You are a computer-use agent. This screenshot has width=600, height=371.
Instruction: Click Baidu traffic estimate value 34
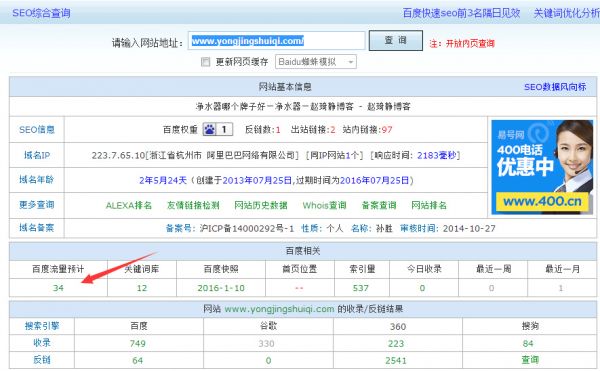click(58, 288)
